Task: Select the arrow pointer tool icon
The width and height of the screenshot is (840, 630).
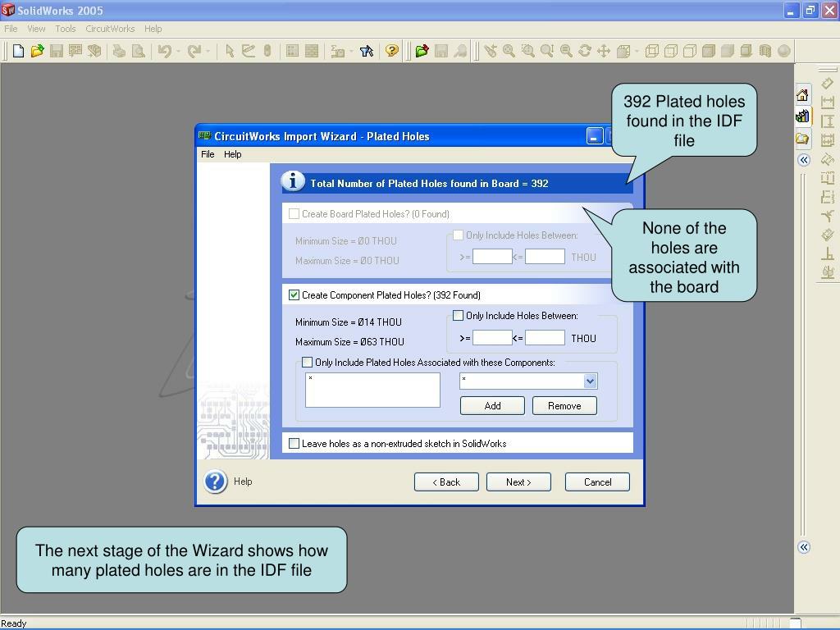Action: [x=230, y=51]
